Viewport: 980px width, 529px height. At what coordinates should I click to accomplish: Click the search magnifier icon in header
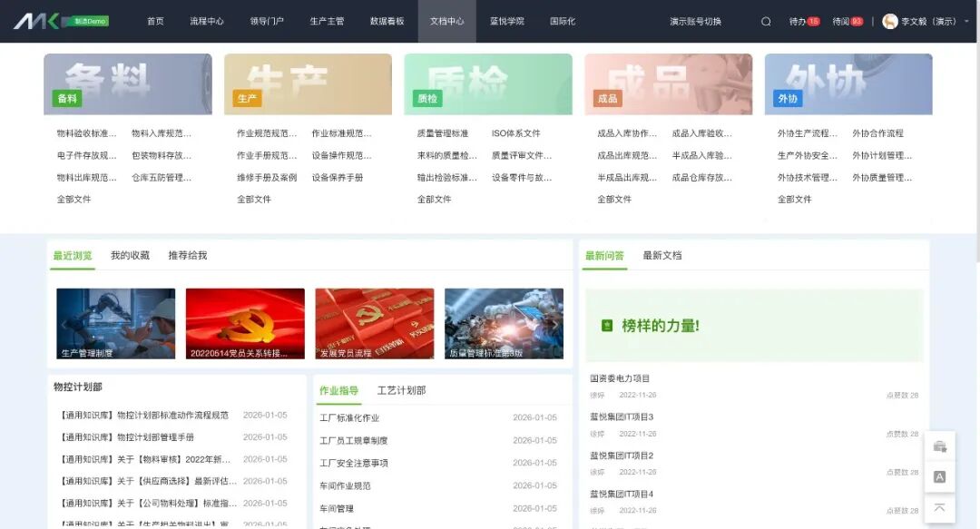(766, 22)
